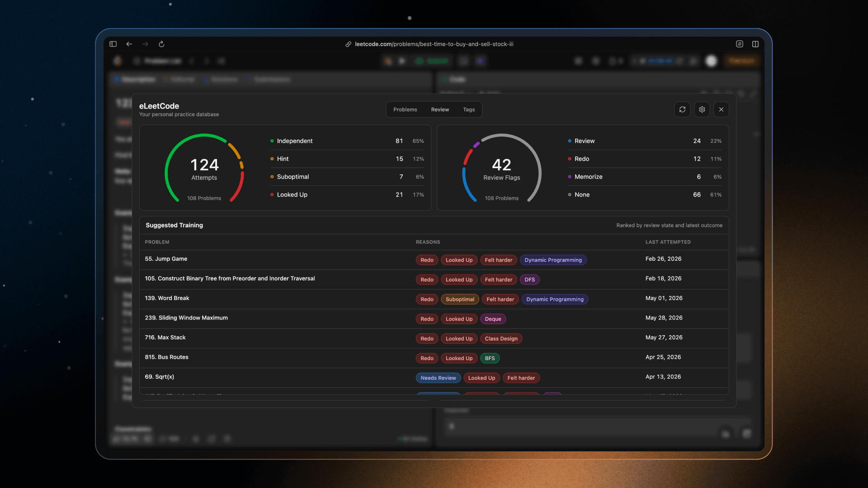The width and height of the screenshot is (868, 488).
Task: Click the REASONS column header
Action: (428, 242)
